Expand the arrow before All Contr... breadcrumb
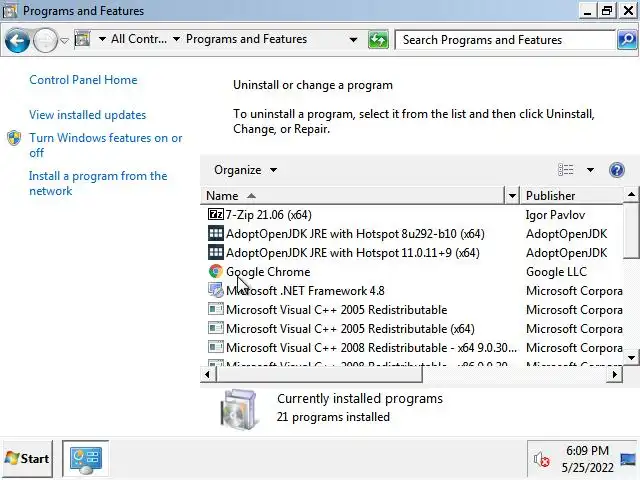 click(x=102, y=39)
